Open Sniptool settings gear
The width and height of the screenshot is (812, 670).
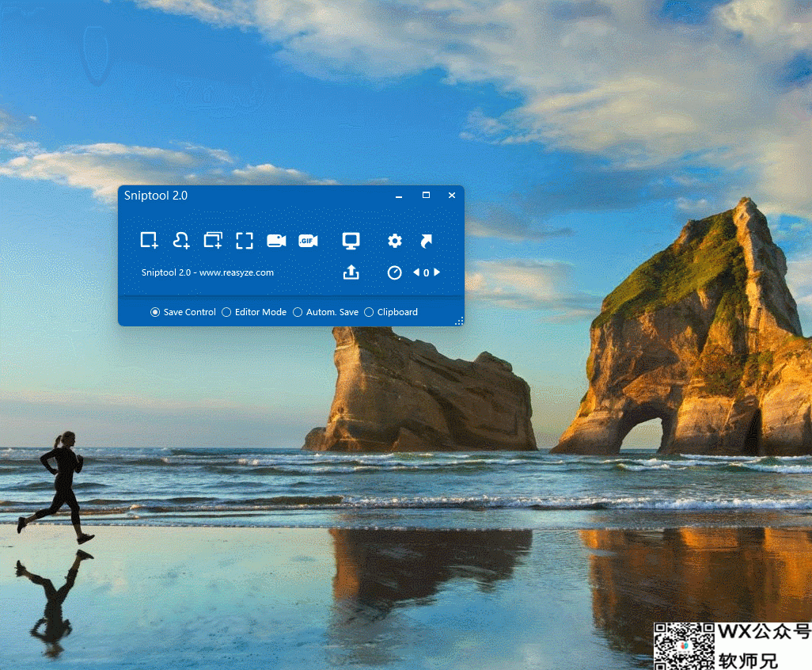395,241
